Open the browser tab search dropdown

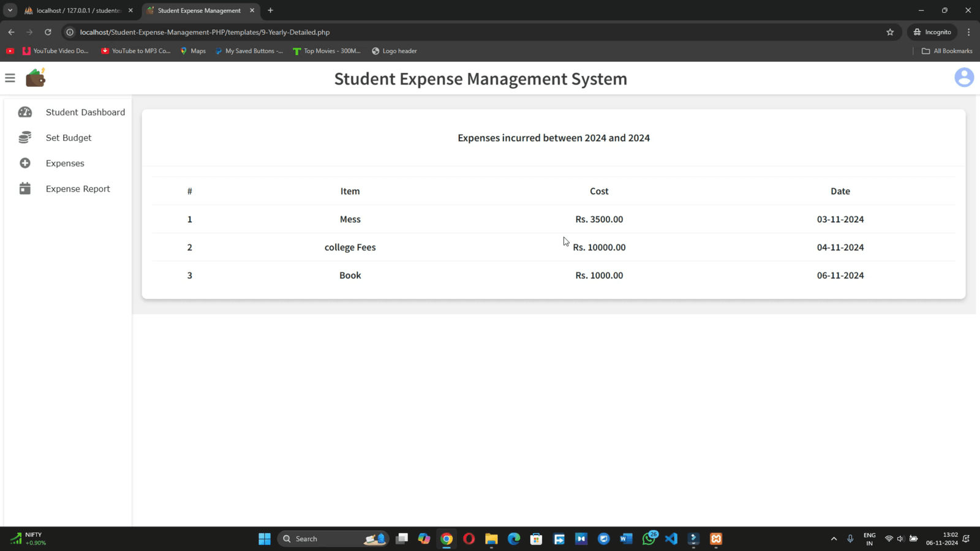coord(10,10)
